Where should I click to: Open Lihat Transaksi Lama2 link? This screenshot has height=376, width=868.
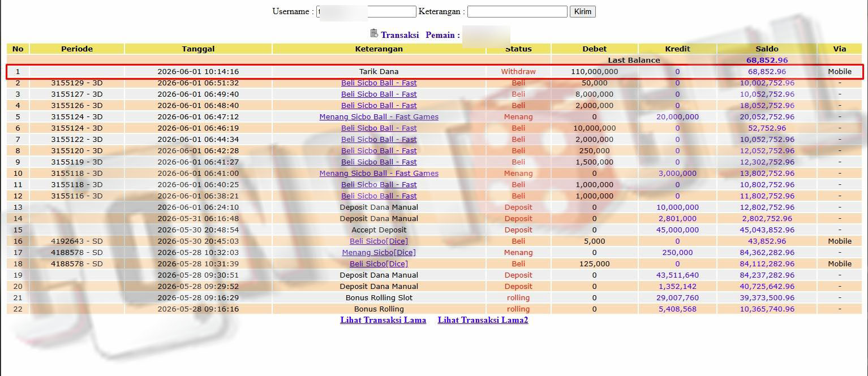483,320
